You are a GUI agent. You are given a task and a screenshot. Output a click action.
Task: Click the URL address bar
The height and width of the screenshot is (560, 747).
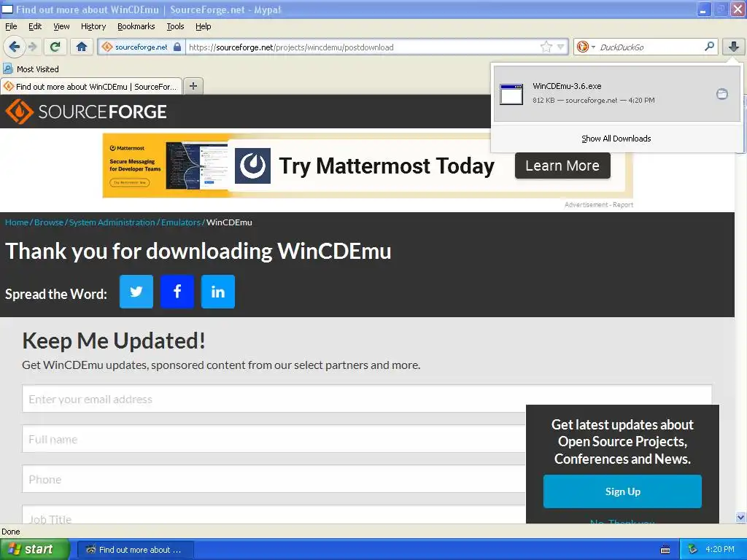pyautogui.click(x=362, y=47)
